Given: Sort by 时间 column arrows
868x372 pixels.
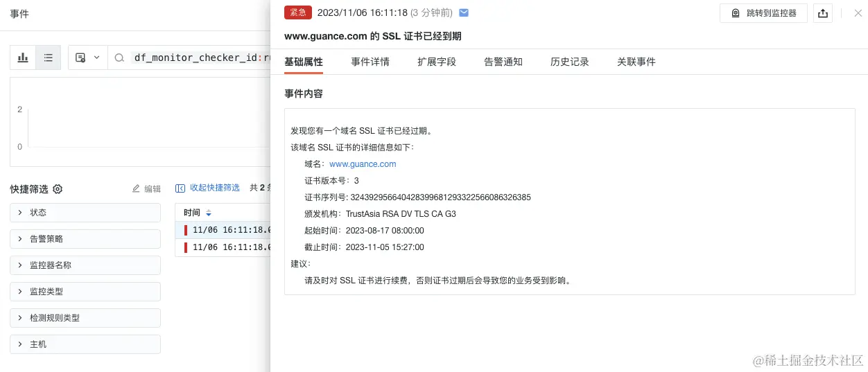Looking at the screenshot, I should coord(209,213).
